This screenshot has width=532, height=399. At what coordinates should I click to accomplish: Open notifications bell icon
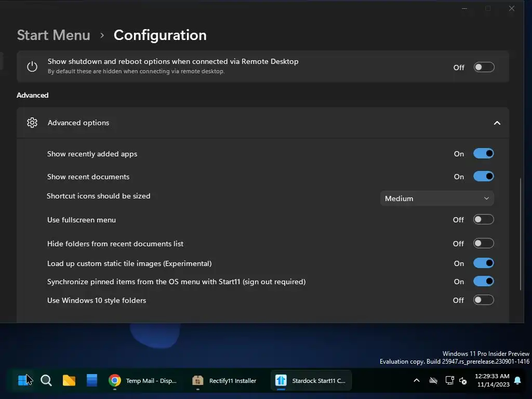[518, 381]
